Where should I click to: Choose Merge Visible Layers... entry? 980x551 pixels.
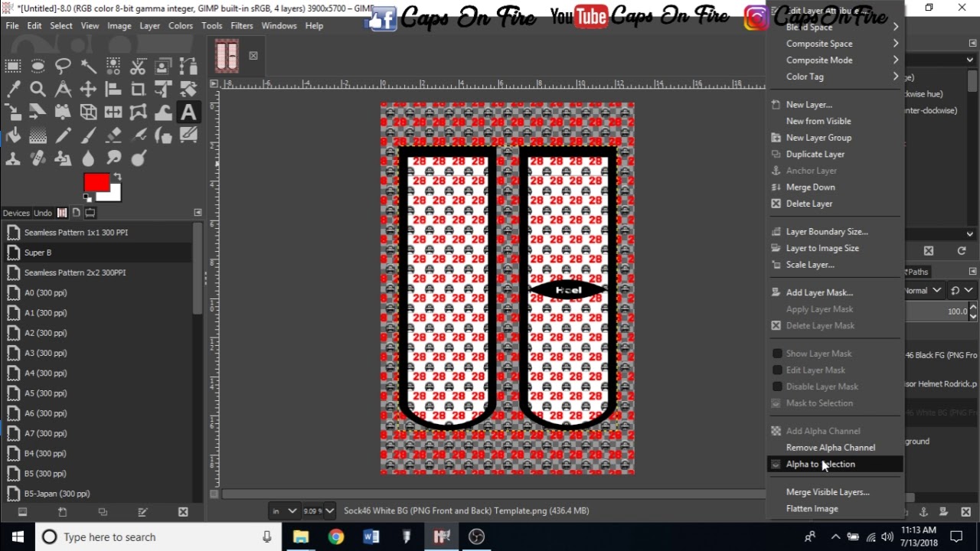(x=836, y=492)
